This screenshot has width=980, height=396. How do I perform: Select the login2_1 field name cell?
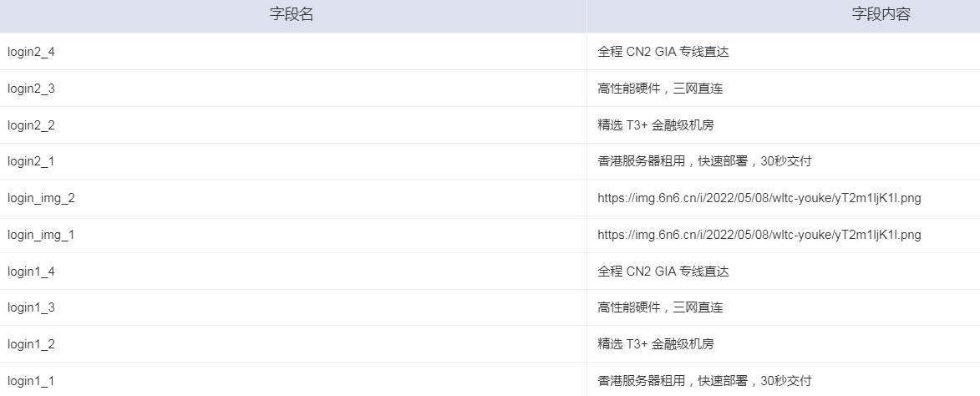click(x=293, y=161)
